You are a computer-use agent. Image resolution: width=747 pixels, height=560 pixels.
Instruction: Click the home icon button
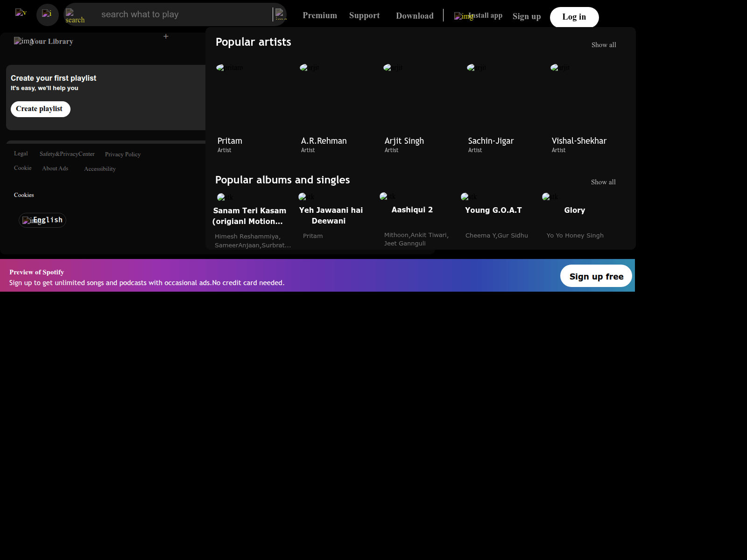(47, 14)
